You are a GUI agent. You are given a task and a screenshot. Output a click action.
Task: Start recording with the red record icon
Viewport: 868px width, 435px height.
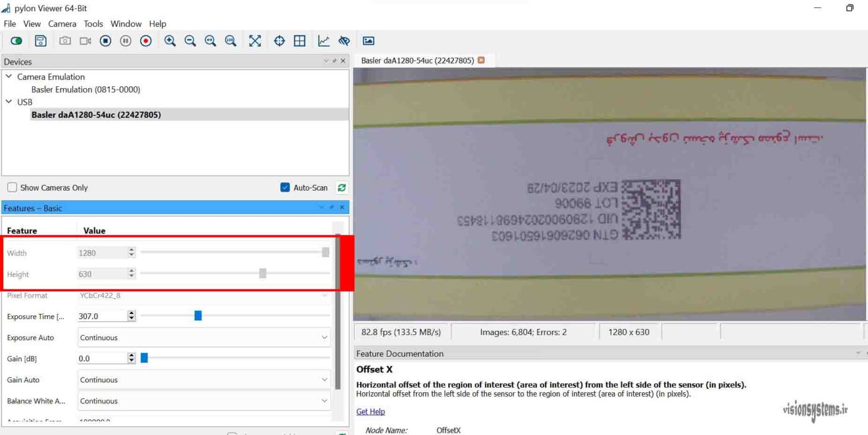pos(146,41)
